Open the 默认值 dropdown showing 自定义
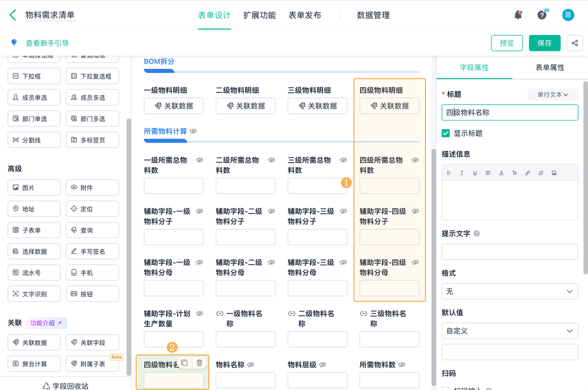 (x=510, y=331)
